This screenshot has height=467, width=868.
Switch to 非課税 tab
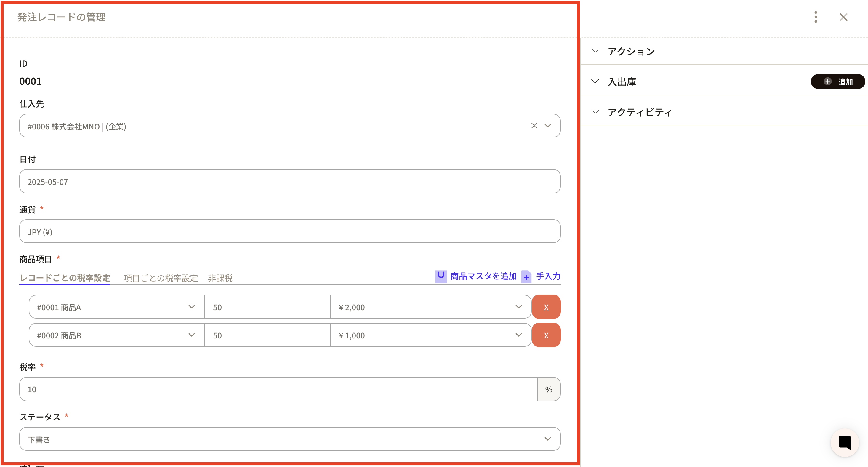220,278
